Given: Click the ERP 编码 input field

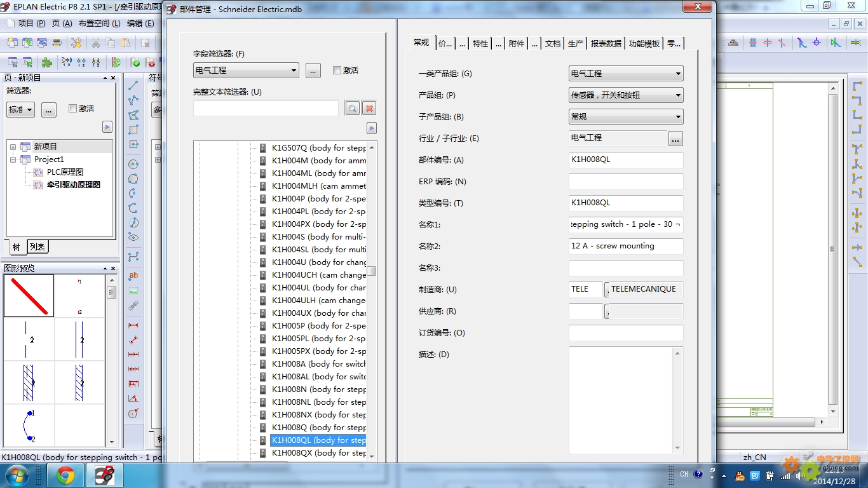Looking at the screenshot, I should (626, 182).
